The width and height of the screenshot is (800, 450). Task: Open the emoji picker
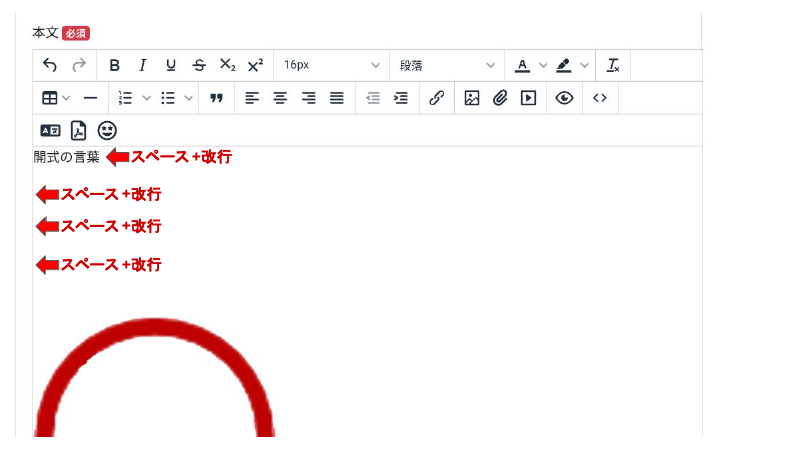[x=107, y=130]
